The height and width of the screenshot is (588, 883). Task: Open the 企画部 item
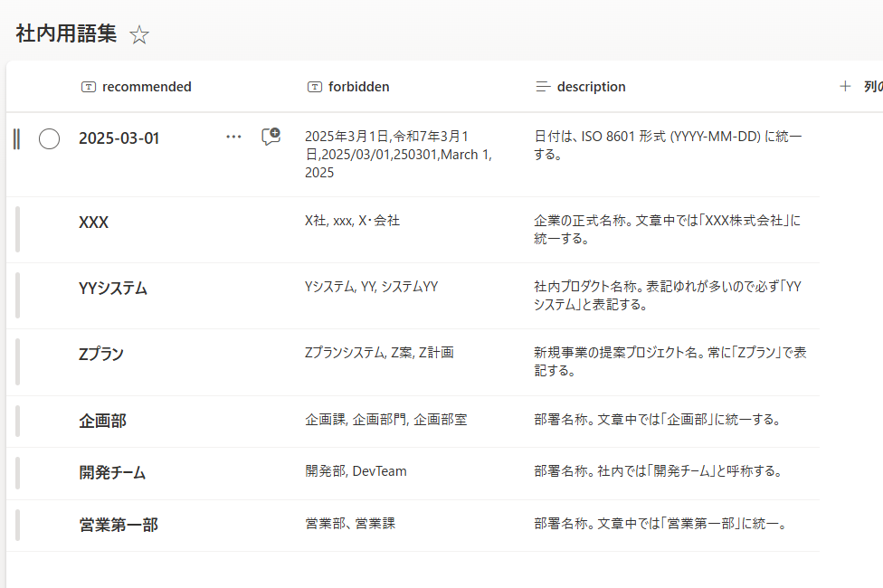[102, 421]
